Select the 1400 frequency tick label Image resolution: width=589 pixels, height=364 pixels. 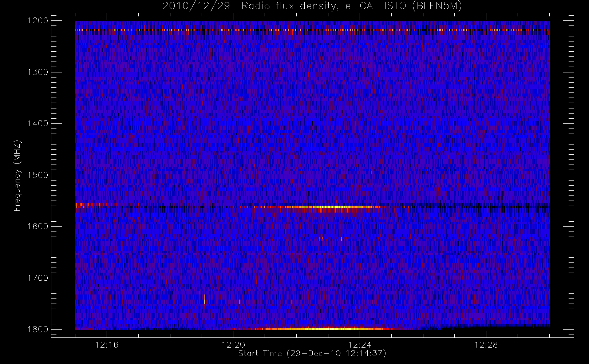click(x=38, y=124)
